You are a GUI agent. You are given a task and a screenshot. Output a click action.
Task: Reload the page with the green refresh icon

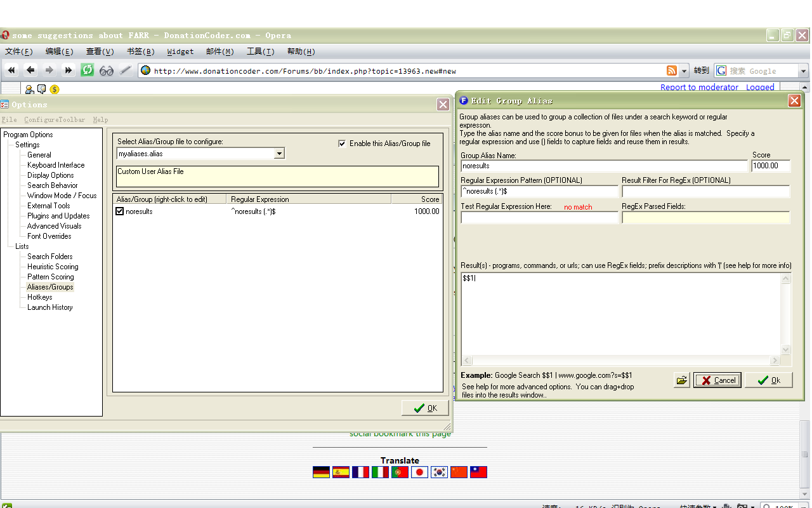coord(88,70)
